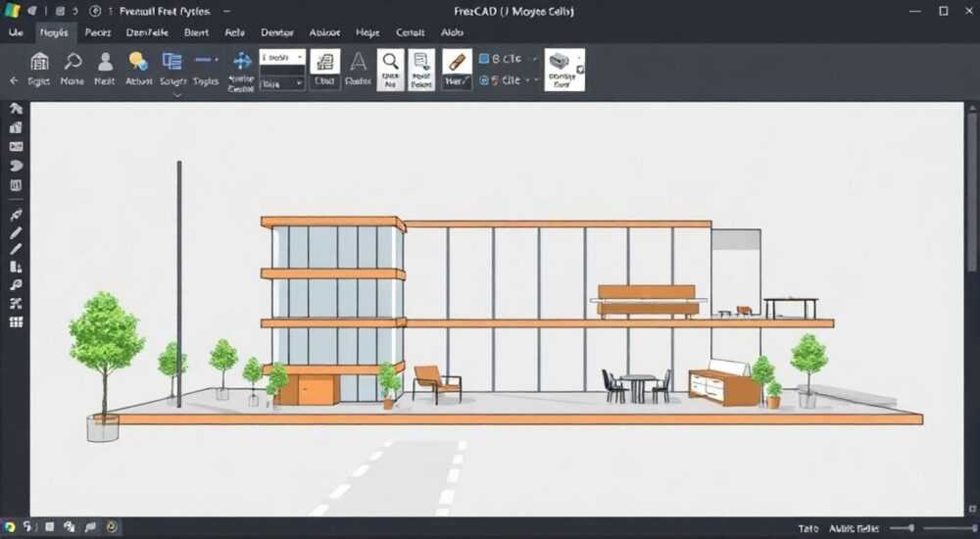Open the dropdown arrow beside the blue line icon
This screenshot has width=980, height=539.
pos(217,60)
